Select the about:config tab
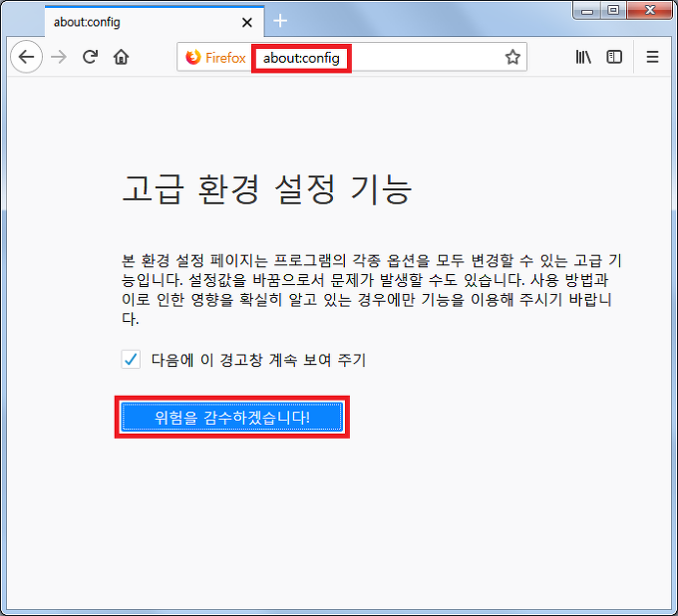The image size is (678, 616). [155, 22]
